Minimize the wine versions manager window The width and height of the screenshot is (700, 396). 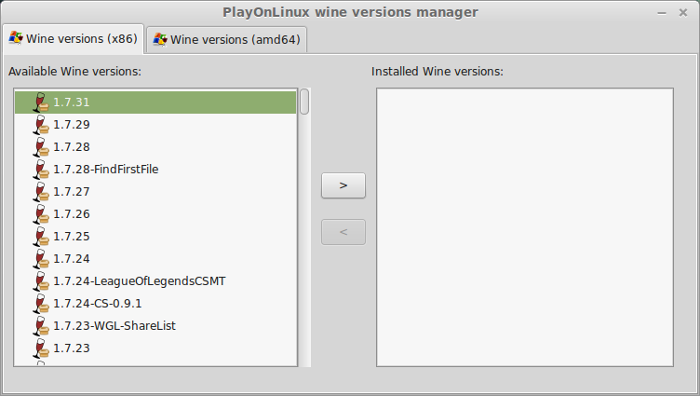pyautogui.click(x=662, y=13)
